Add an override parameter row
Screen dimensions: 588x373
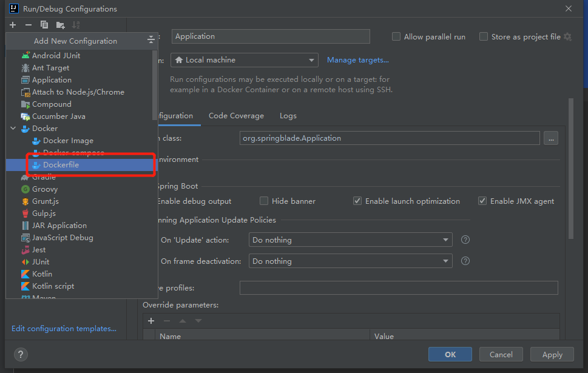point(151,321)
